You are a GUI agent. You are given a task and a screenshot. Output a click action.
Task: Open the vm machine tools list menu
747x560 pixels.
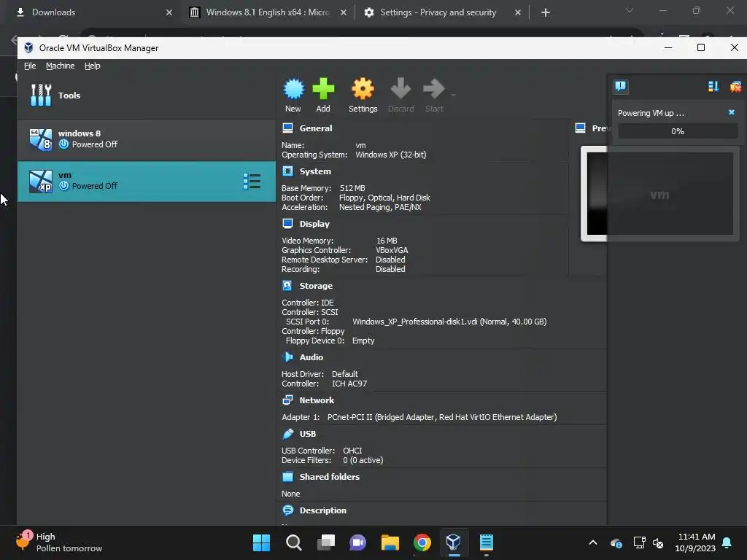(252, 182)
